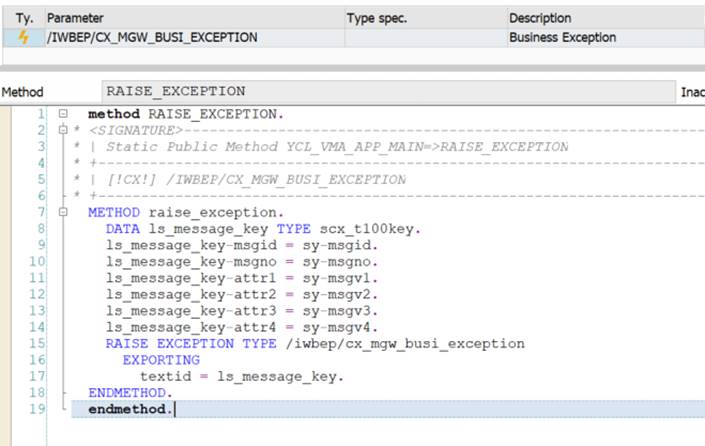Click the empty Type spec. cell

click(x=425, y=37)
